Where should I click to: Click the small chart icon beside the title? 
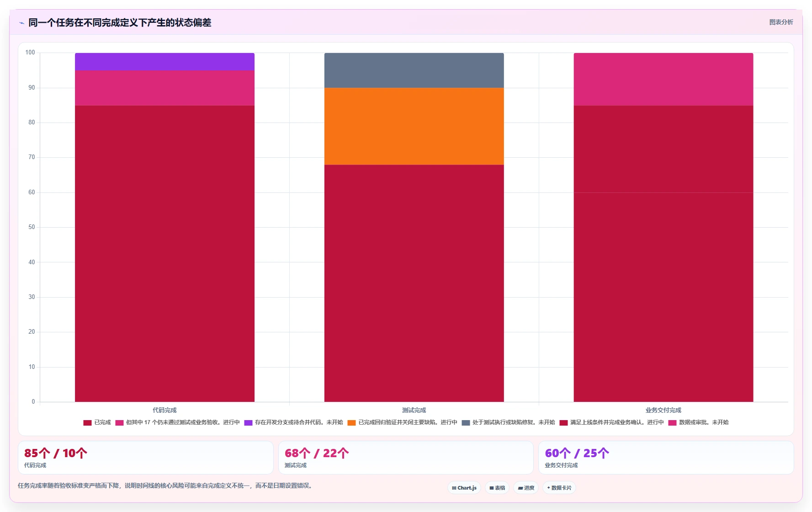tap(21, 23)
